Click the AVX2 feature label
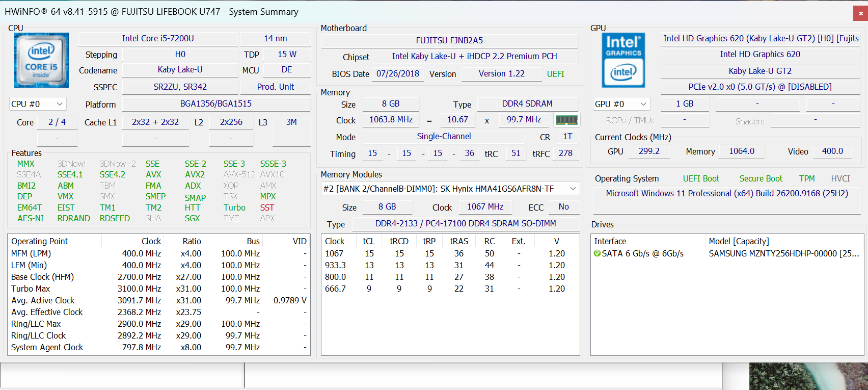 tap(195, 175)
